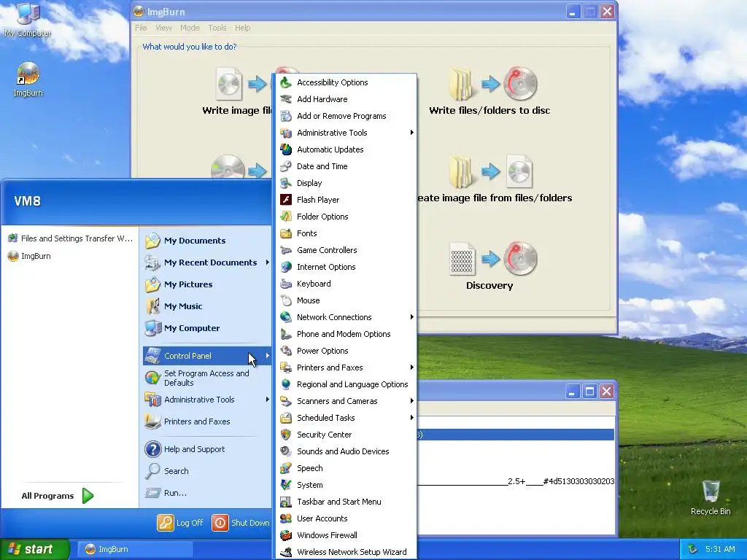This screenshot has height=560, width=747.
Task: Select Control Panel in Start menu
Action: (207, 356)
